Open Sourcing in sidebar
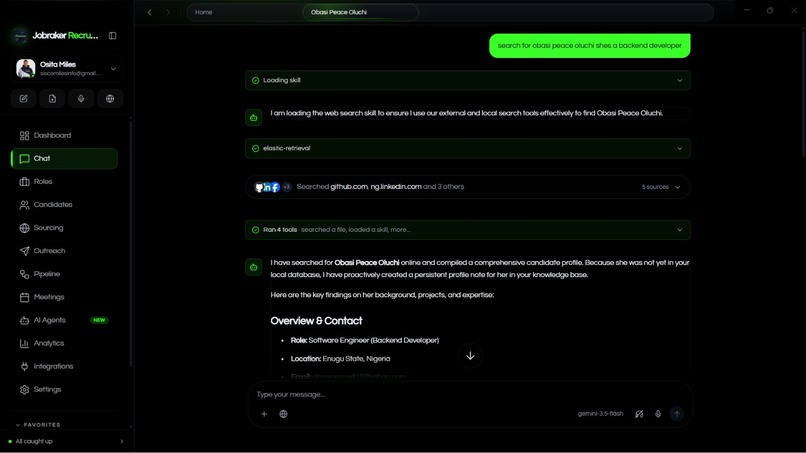Screen dimensions: 806x453 (x=64, y=228)
